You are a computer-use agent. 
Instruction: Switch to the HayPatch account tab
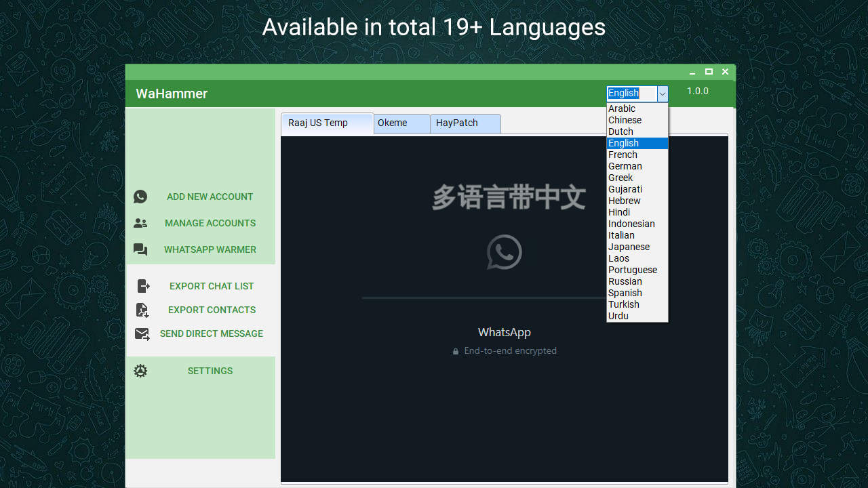465,123
